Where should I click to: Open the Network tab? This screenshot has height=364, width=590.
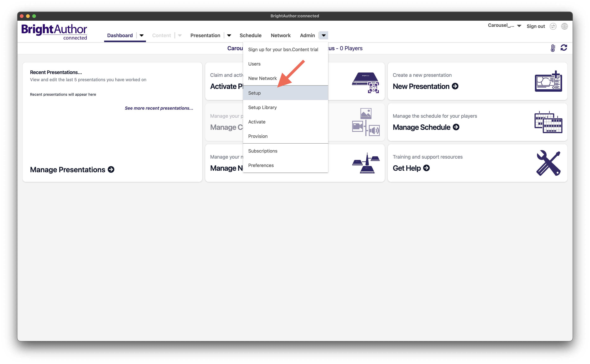(x=281, y=36)
